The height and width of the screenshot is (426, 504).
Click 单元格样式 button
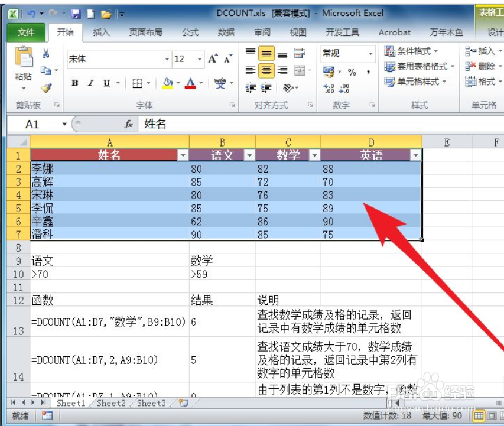[415, 82]
